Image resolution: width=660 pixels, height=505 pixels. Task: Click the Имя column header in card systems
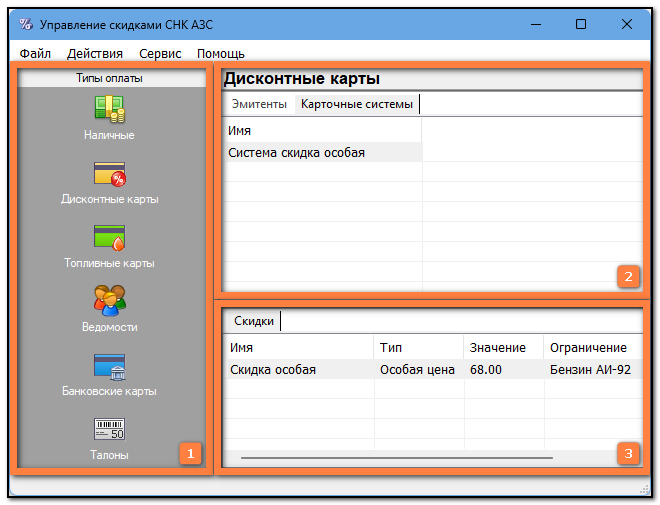322,130
